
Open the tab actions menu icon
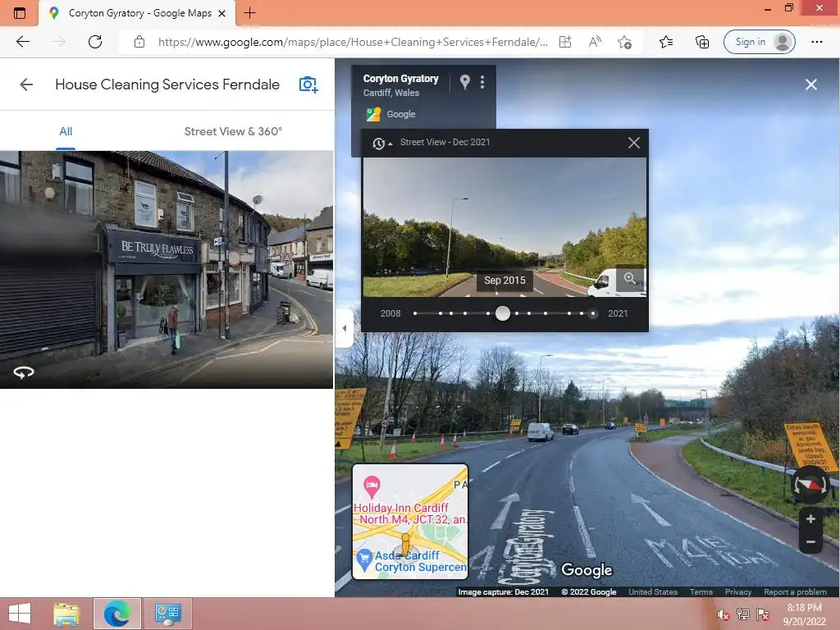(x=20, y=13)
